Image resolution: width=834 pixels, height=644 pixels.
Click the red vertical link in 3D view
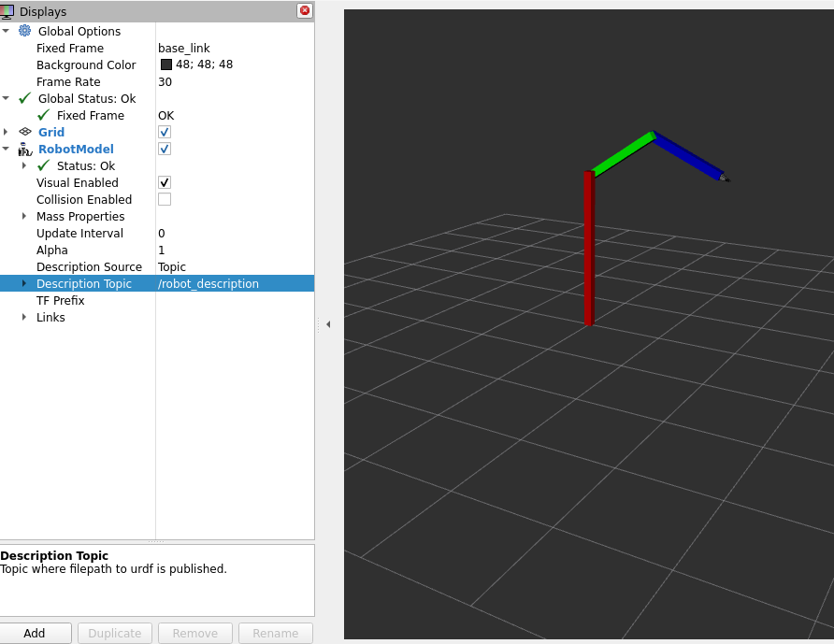589,249
